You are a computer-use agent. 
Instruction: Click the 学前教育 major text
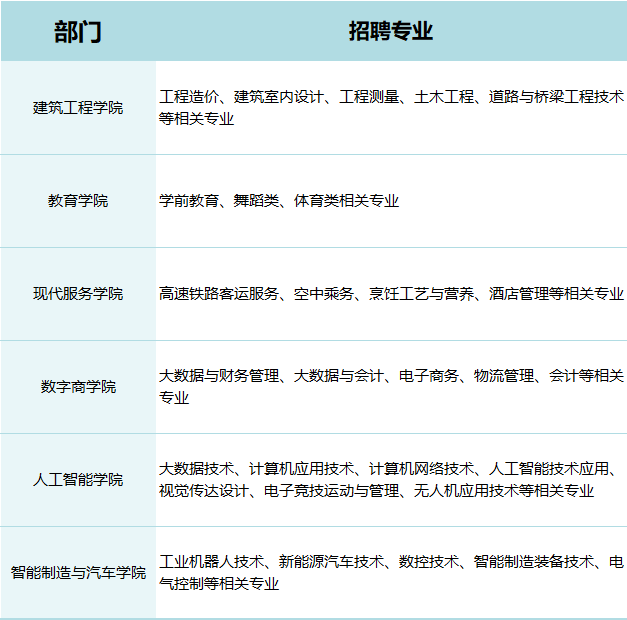coord(189,201)
